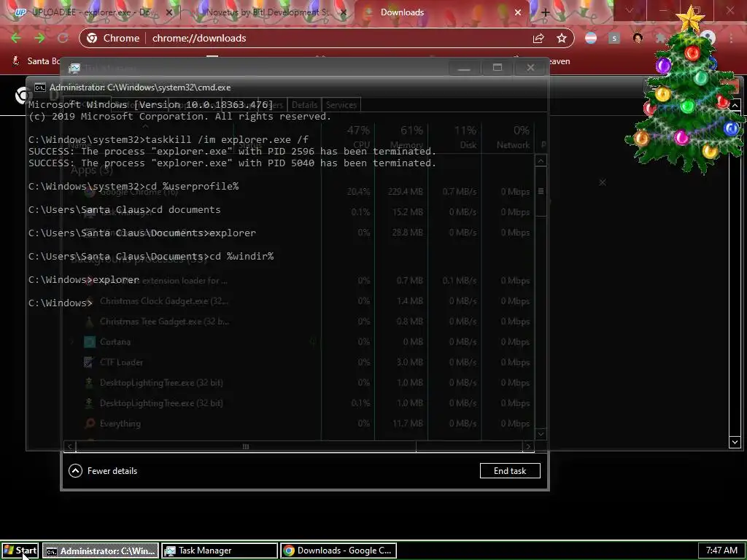
Task: Switch to Downloads Google Chrome taskbar button
Action: (x=338, y=551)
